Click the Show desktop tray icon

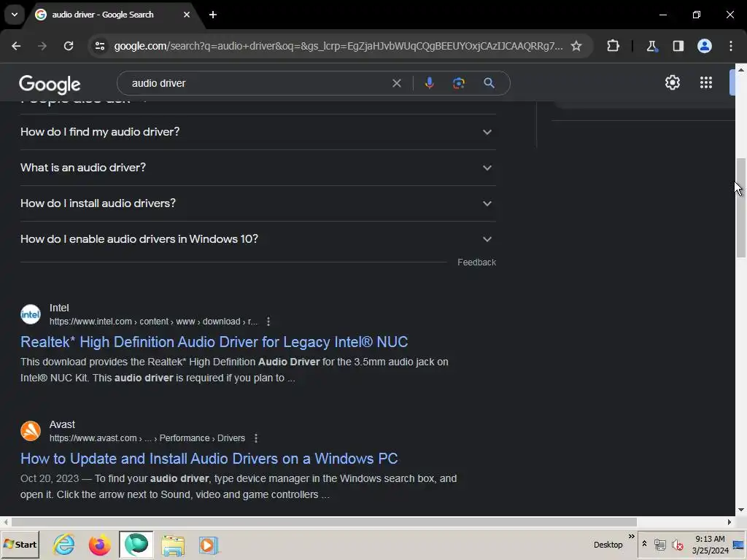point(738,545)
